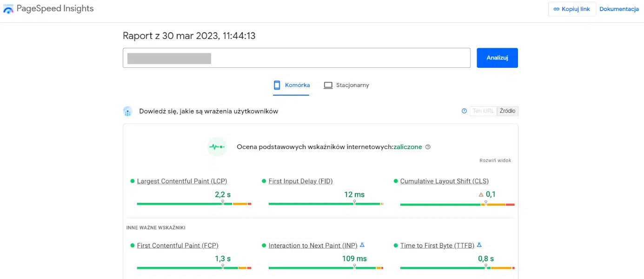The width and height of the screenshot is (644, 279).
Task: Click the experimental flask icon beside INP
Action: tap(362, 245)
